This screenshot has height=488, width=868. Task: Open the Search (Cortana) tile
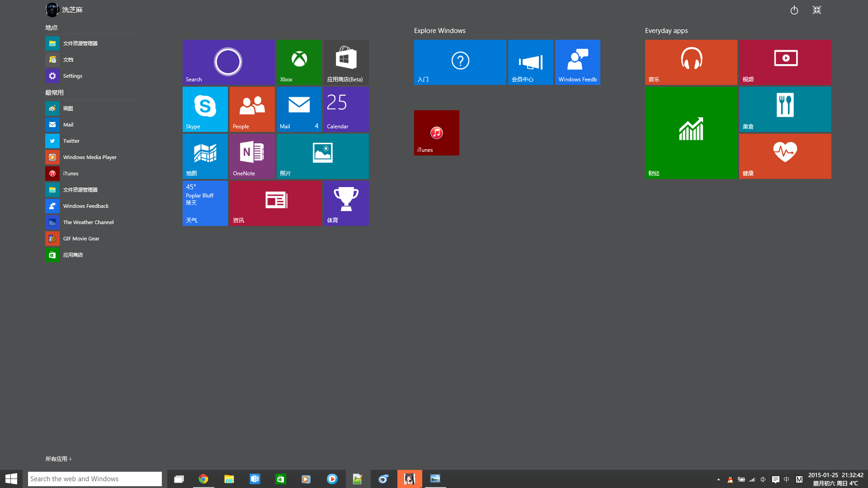coord(228,62)
